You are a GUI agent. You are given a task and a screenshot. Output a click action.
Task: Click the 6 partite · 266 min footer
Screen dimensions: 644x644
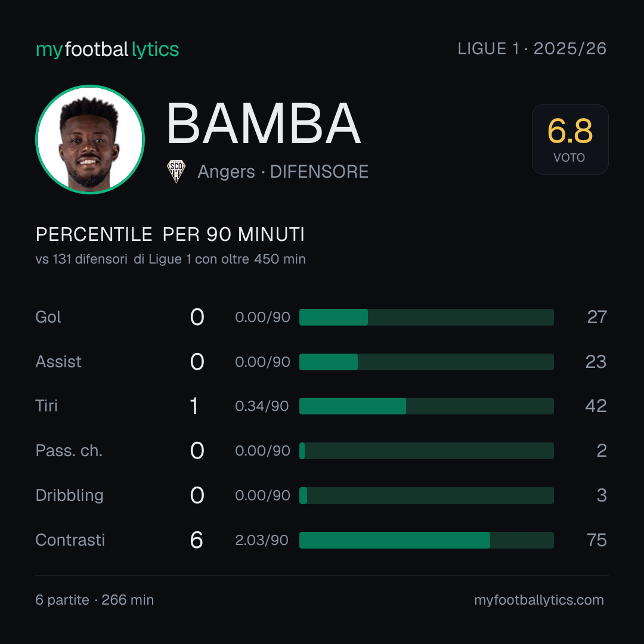tap(94, 600)
